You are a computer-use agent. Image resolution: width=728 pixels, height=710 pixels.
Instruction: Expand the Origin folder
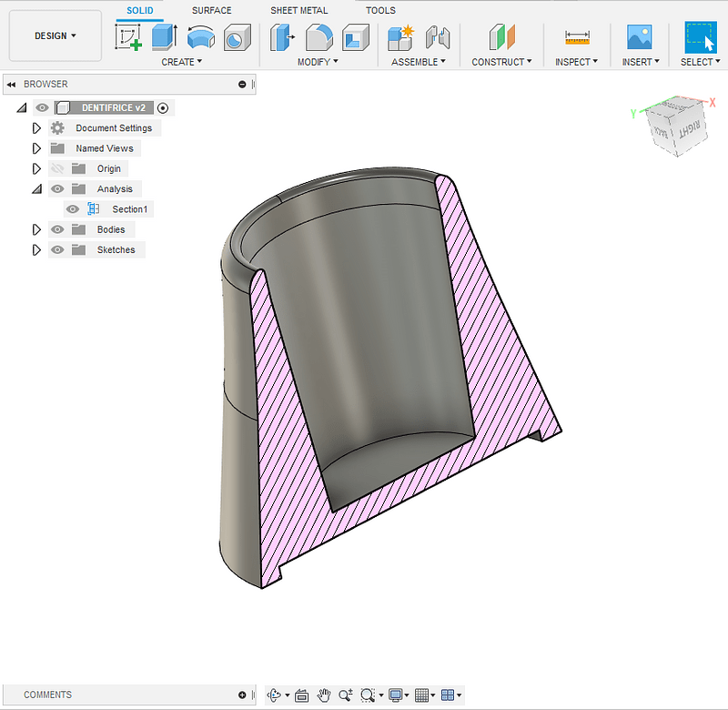tap(36, 168)
